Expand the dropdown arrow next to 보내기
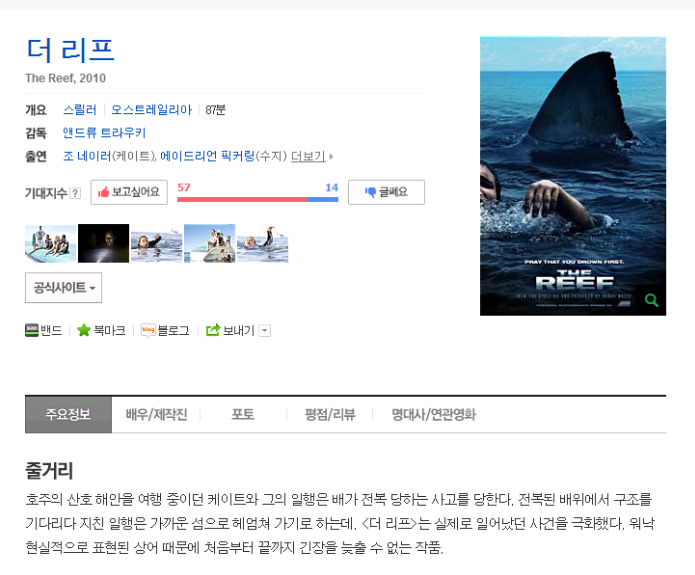Screen dimensions: 695x575 click(x=265, y=331)
